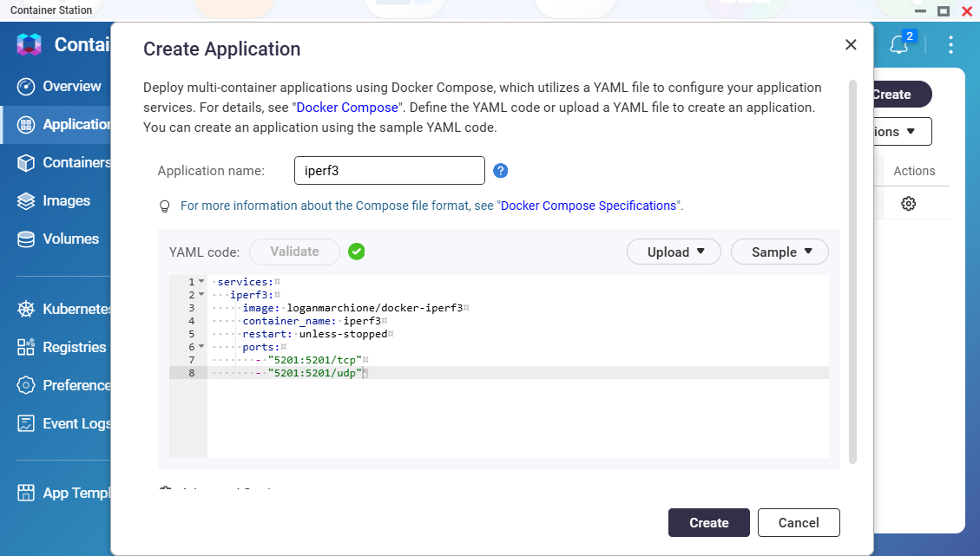
Task: Open Kubernetes in the sidebar
Action: point(56,309)
